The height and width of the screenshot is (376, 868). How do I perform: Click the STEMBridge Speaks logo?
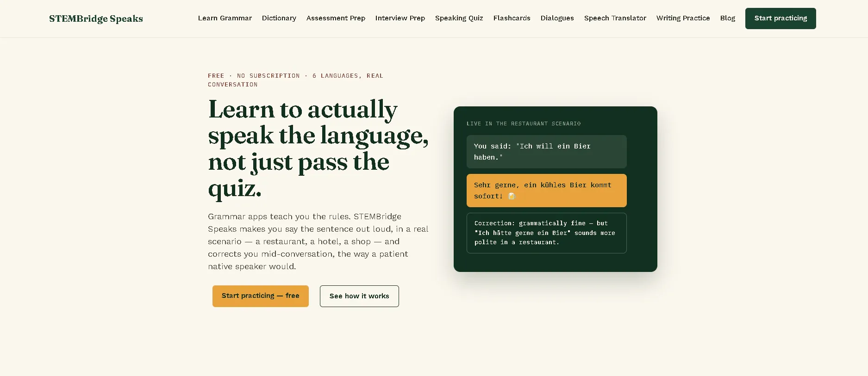point(96,18)
